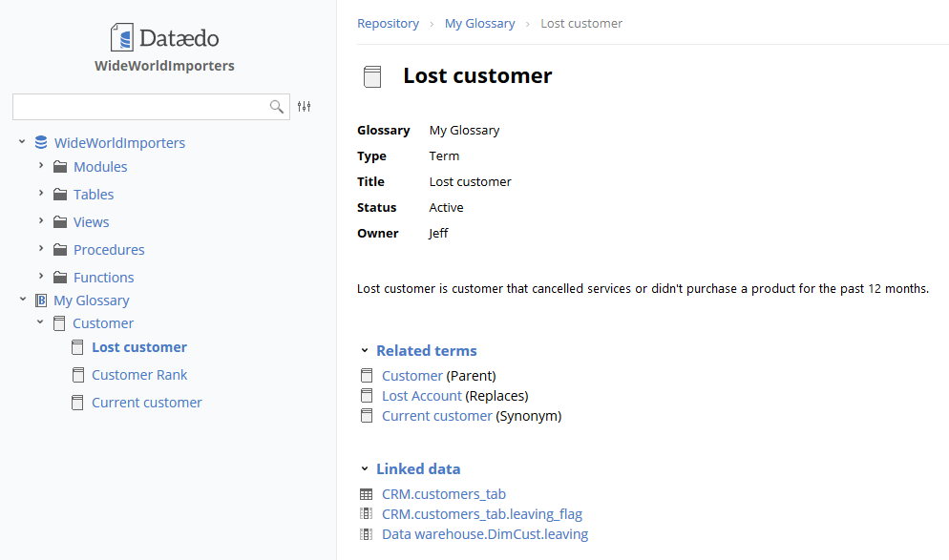
Task: Click the Customer Rank term icon
Action: tap(78, 375)
